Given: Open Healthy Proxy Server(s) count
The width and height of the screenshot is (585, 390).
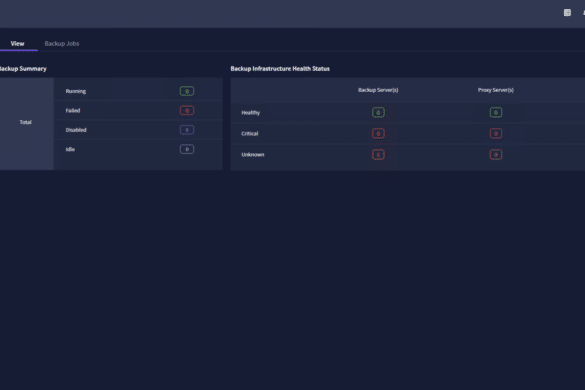Looking at the screenshot, I should click(496, 112).
